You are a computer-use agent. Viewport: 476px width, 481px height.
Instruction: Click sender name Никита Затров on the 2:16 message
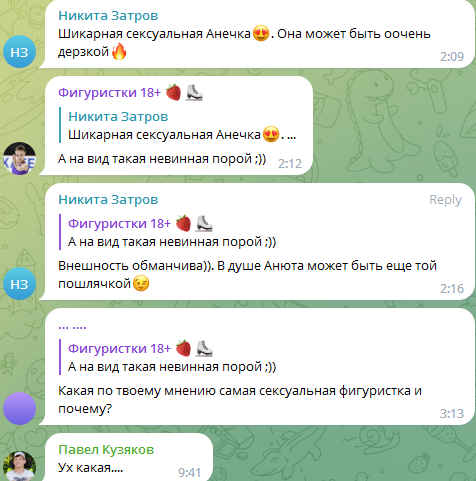tap(108, 200)
